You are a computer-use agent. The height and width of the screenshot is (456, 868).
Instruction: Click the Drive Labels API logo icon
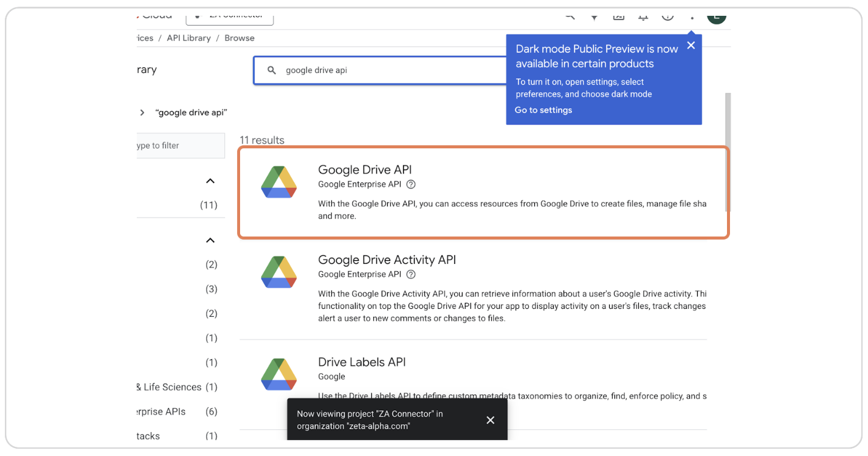click(x=278, y=374)
